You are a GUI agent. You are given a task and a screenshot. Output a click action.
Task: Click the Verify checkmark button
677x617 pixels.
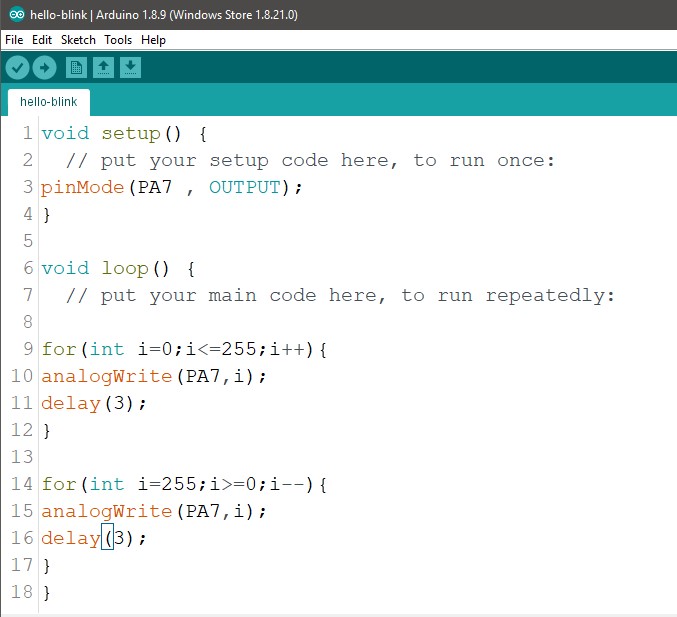(17, 68)
